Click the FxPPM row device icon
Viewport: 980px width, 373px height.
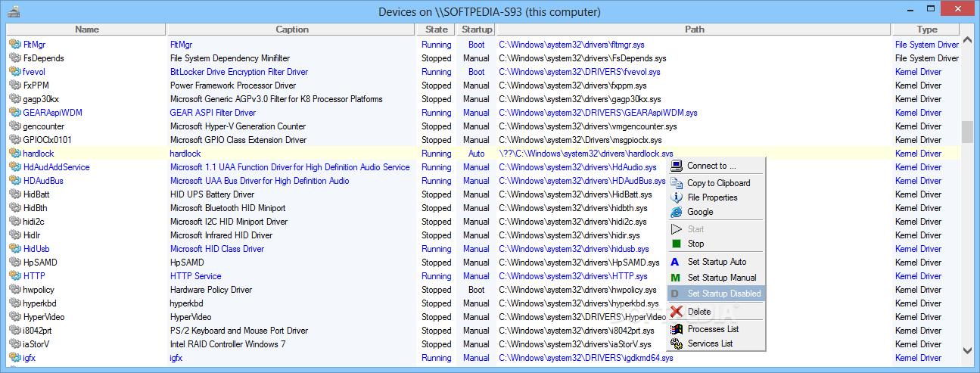point(14,85)
